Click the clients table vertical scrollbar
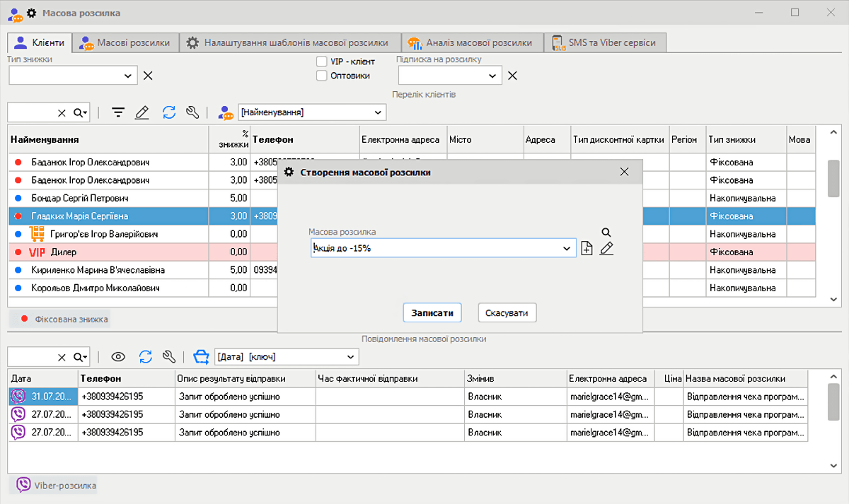 pos(833,178)
